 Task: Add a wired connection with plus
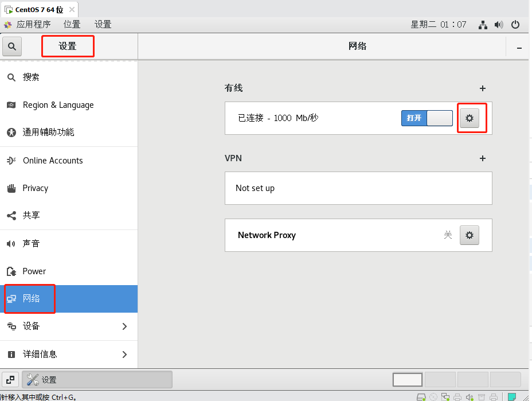pyautogui.click(x=483, y=88)
